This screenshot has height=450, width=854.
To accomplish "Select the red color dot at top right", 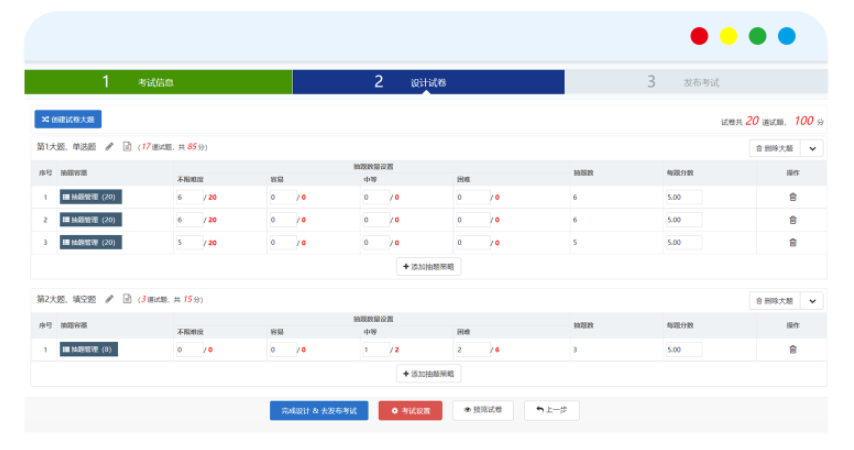I will pos(699,36).
